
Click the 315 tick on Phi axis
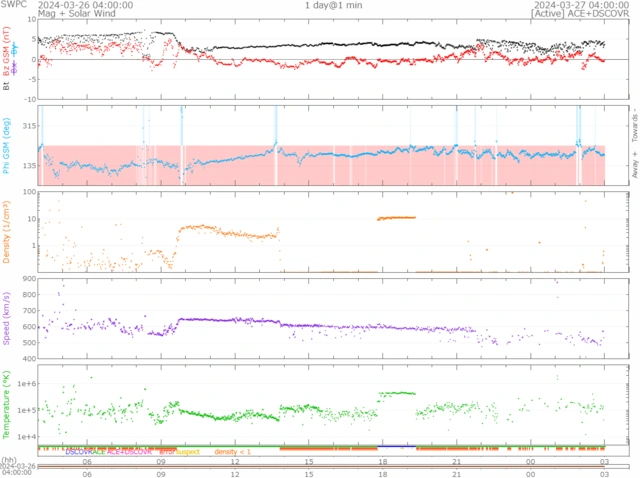29,126
